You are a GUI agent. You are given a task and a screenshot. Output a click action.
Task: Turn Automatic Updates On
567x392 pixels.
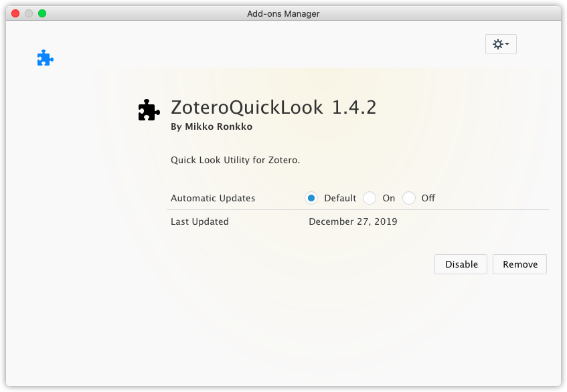[x=369, y=198]
